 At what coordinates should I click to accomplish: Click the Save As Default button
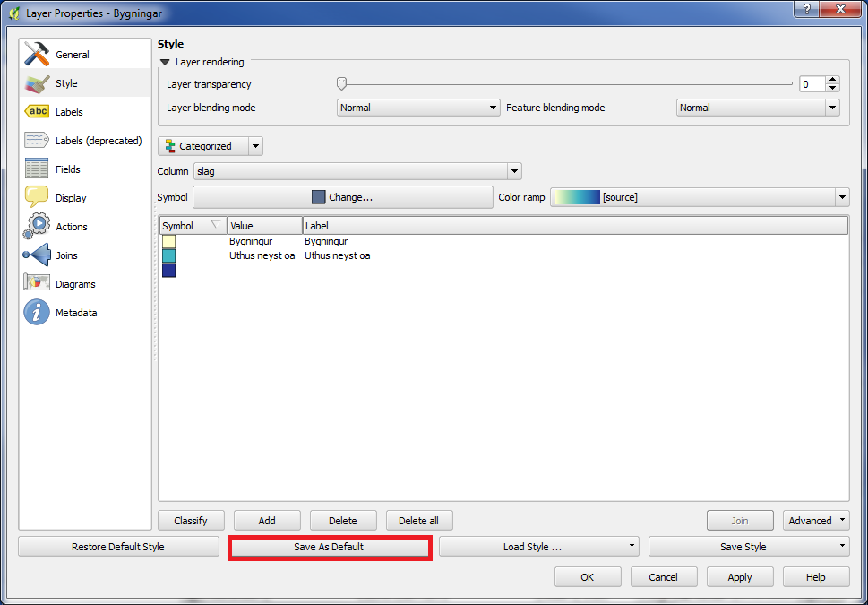click(x=329, y=546)
